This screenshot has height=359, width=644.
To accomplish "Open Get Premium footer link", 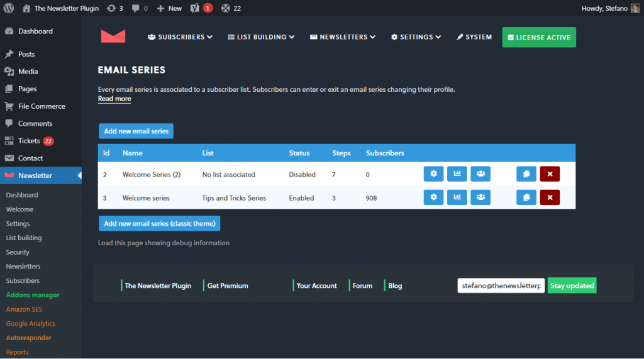I will click(228, 285).
